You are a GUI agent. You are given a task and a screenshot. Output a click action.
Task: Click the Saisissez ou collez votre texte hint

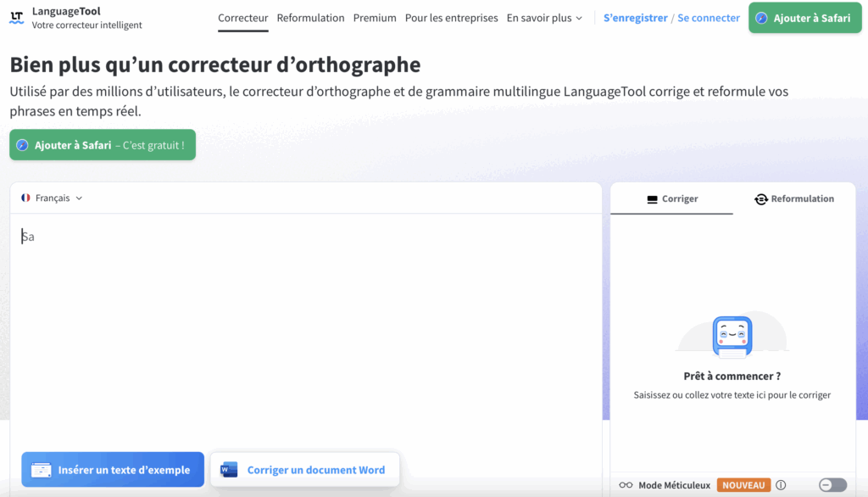pos(732,395)
